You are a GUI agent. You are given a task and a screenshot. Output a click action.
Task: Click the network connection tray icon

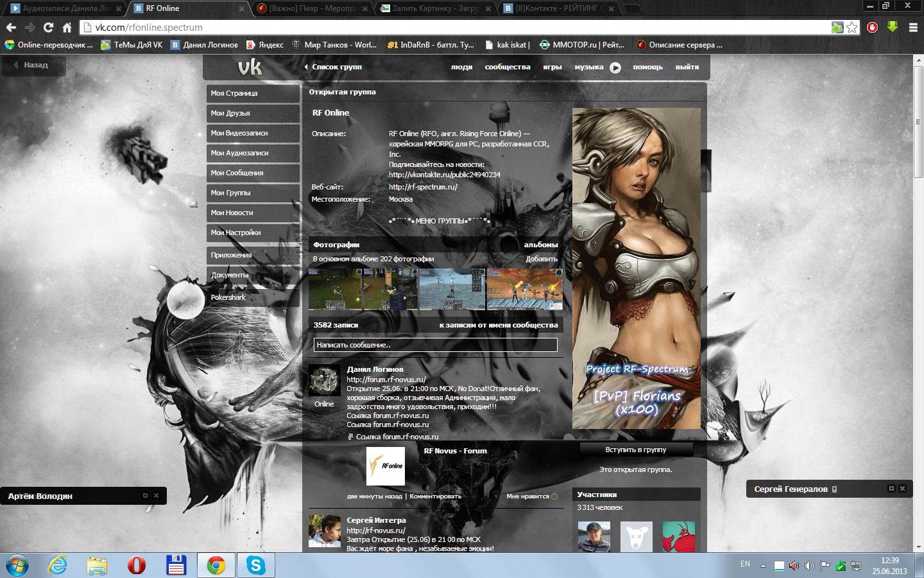tap(856, 566)
